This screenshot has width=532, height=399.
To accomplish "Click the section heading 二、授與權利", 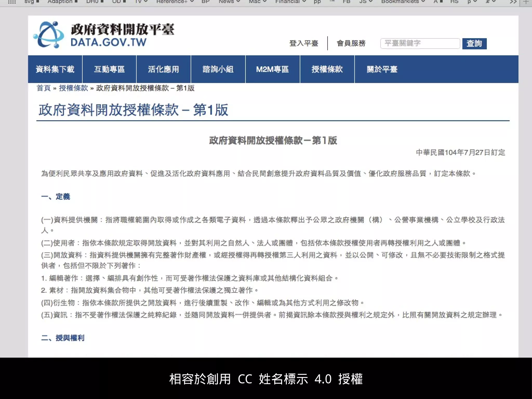I will 63,338.
